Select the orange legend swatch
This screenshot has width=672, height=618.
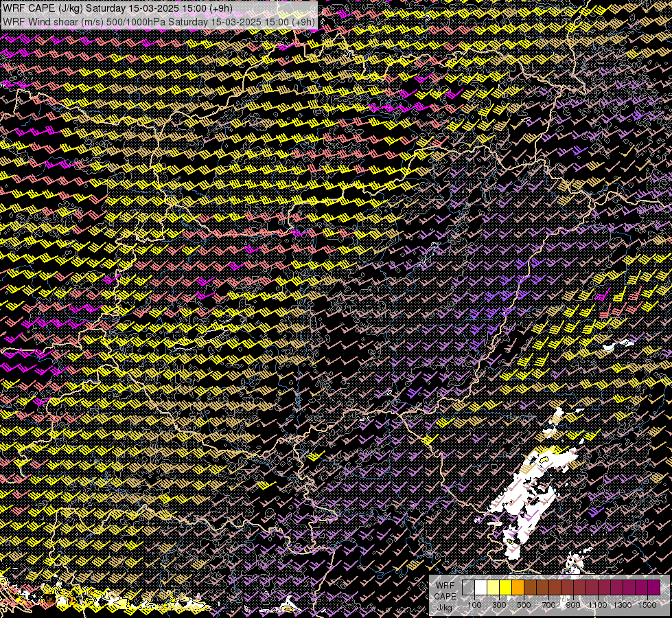coord(518,587)
